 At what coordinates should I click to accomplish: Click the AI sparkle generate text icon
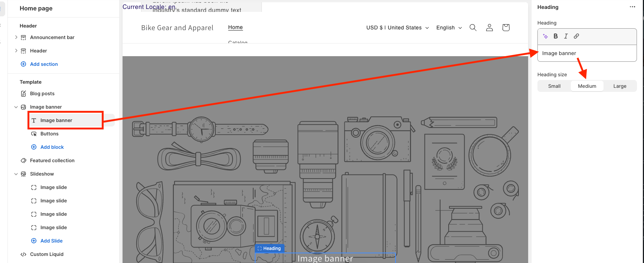pos(545,36)
